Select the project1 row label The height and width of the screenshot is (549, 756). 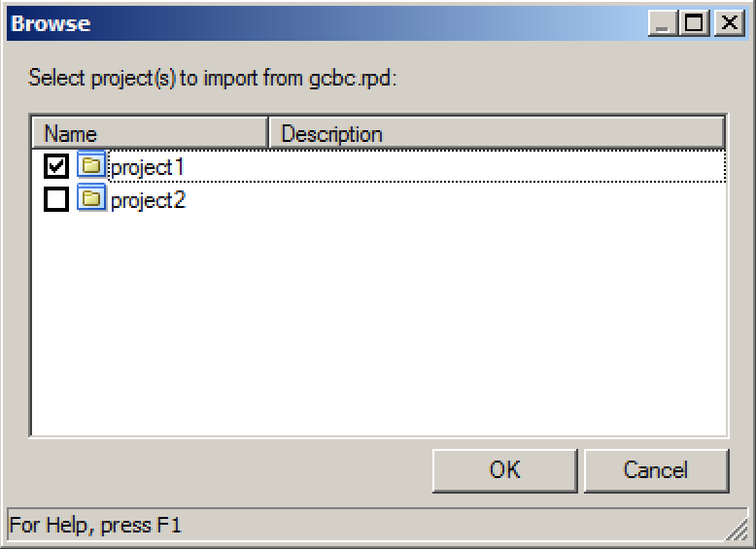pos(147,168)
